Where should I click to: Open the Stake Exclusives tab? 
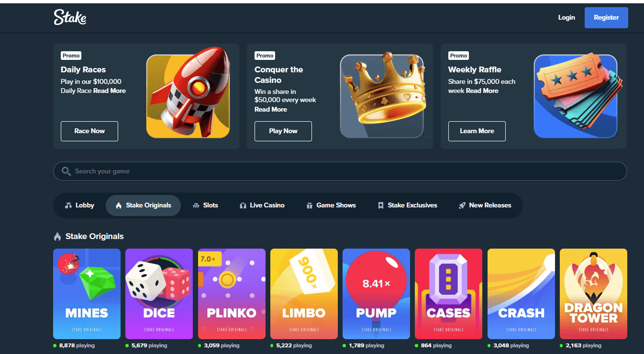(408, 206)
